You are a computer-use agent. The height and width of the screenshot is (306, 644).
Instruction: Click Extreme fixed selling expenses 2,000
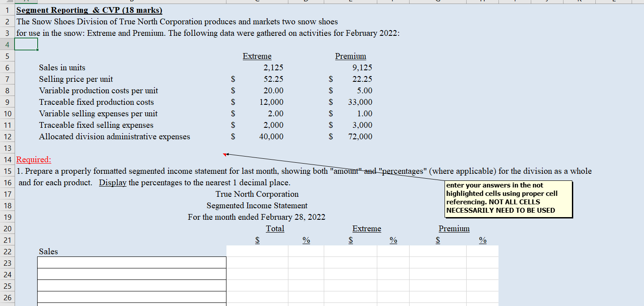click(274, 125)
